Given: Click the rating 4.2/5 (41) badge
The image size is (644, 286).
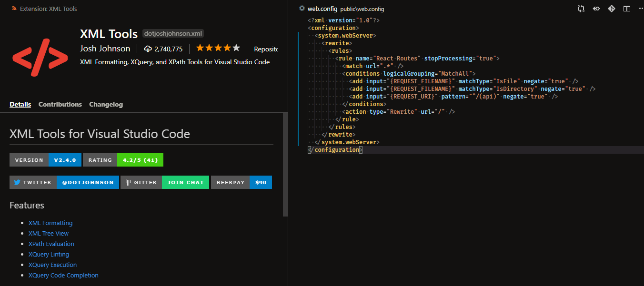Looking at the screenshot, I should click(x=123, y=160).
